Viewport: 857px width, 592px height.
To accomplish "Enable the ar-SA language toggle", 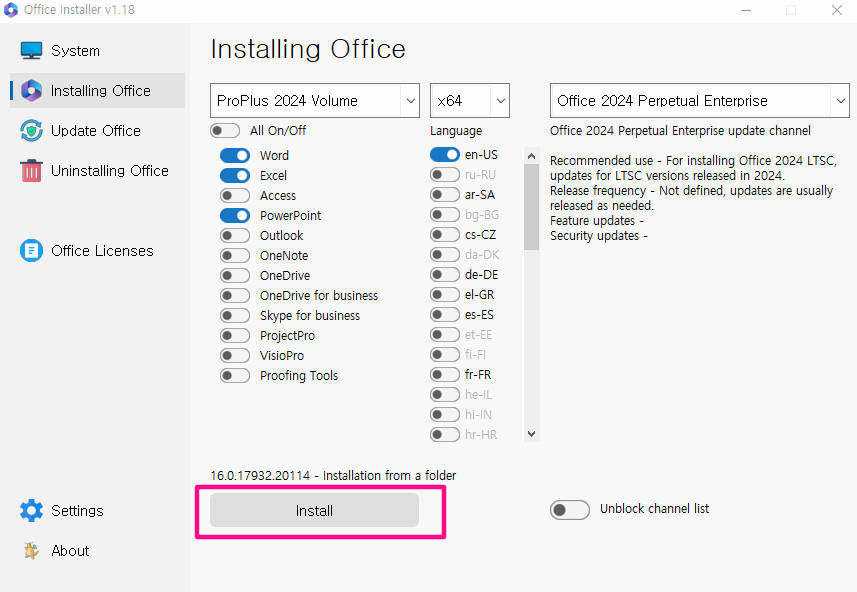I will pyautogui.click(x=445, y=195).
